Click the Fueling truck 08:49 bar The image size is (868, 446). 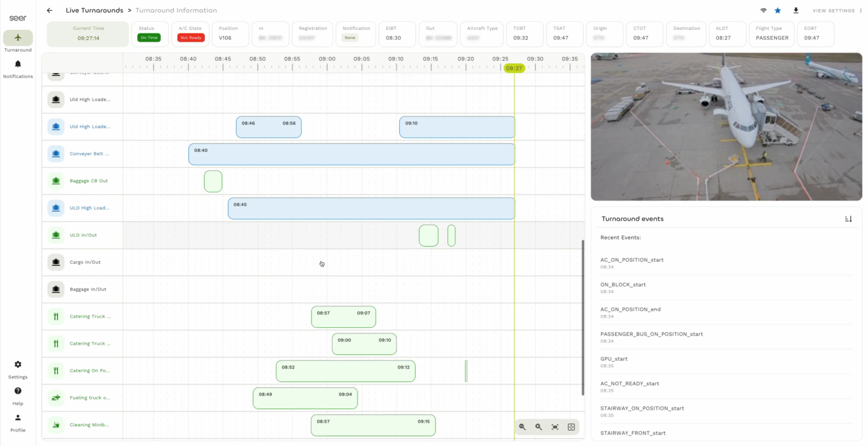305,398
